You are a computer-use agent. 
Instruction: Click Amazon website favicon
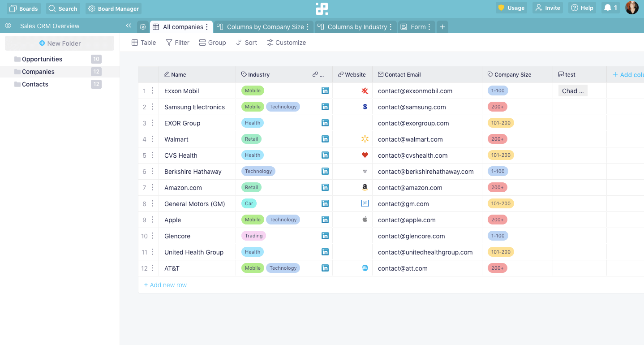click(365, 188)
